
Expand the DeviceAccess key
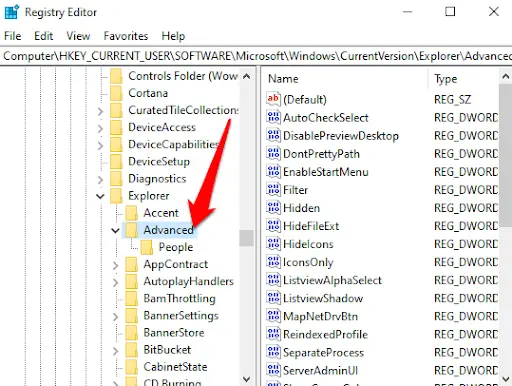click(100, 128)
